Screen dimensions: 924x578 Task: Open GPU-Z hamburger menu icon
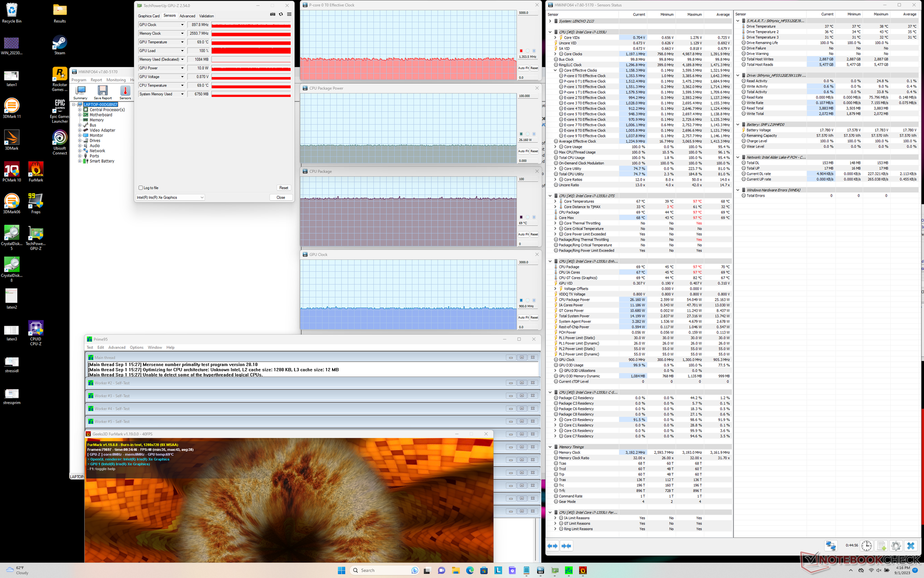pyautogui.click(x=289, y=14)
